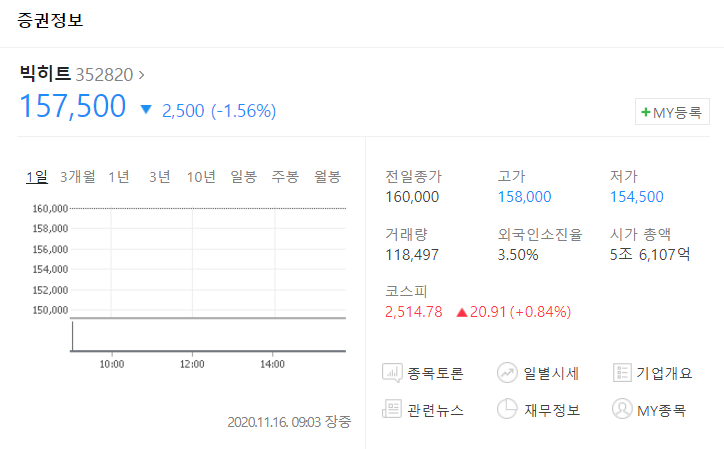This screenshot has width=724, height=449.
Task: Click the 외국인소진율 label
Action: tap(540, 234)
